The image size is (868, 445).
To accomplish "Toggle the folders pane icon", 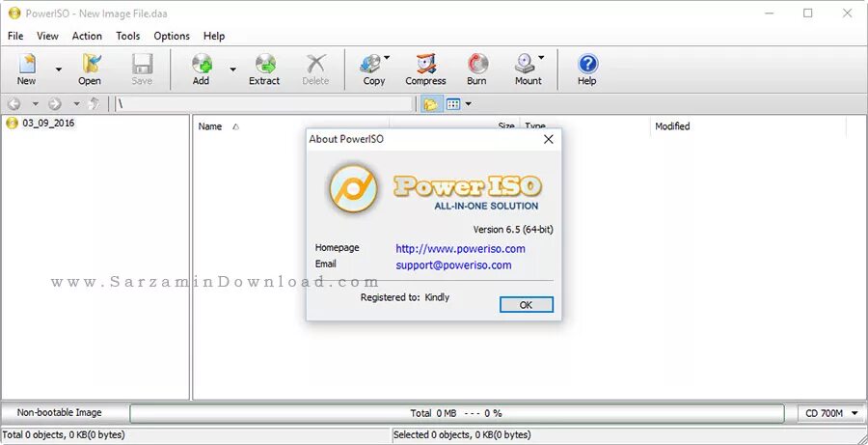I will pyautogui.click(x=430, y=104).
